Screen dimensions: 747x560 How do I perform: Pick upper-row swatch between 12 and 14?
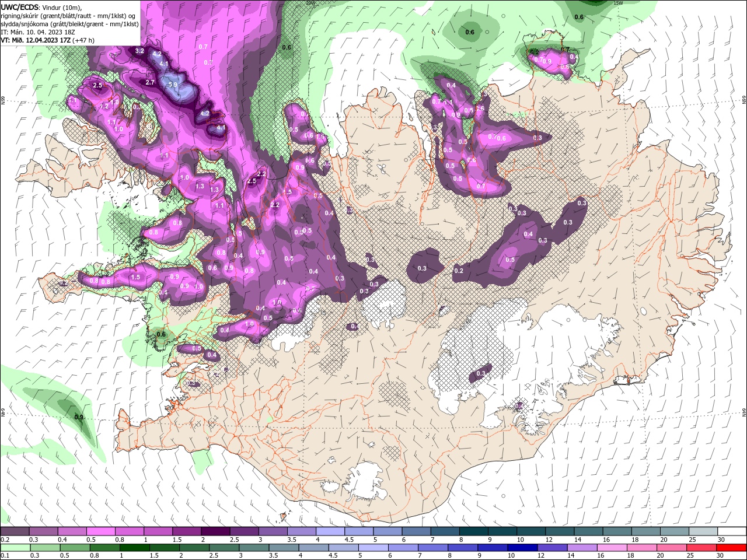(x=560, y=531)
